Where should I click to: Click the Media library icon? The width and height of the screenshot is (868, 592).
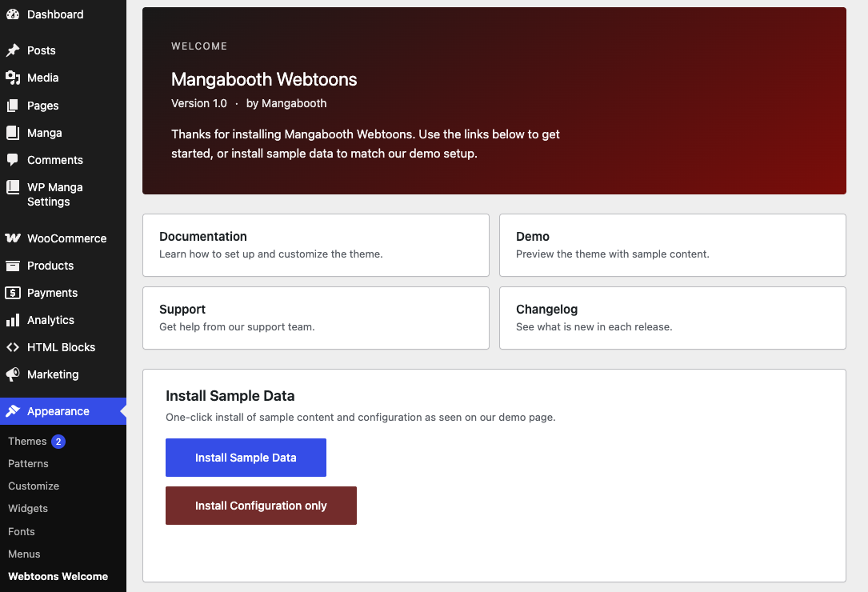pos(13,78)
